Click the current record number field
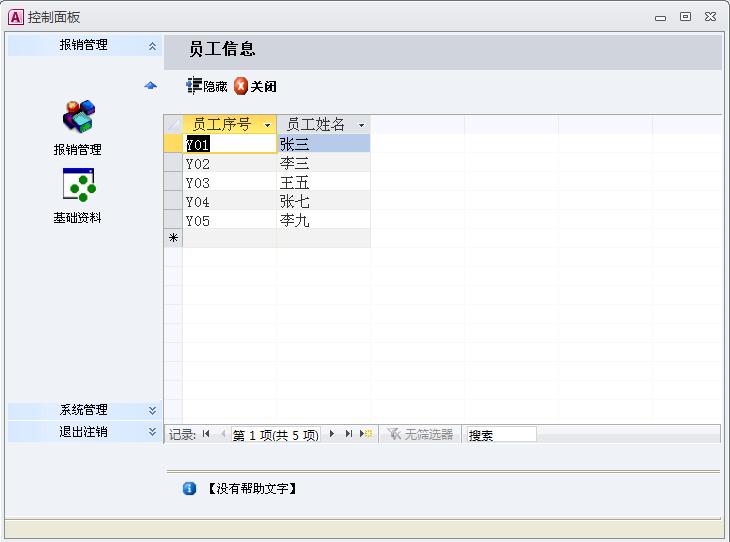 276,435
